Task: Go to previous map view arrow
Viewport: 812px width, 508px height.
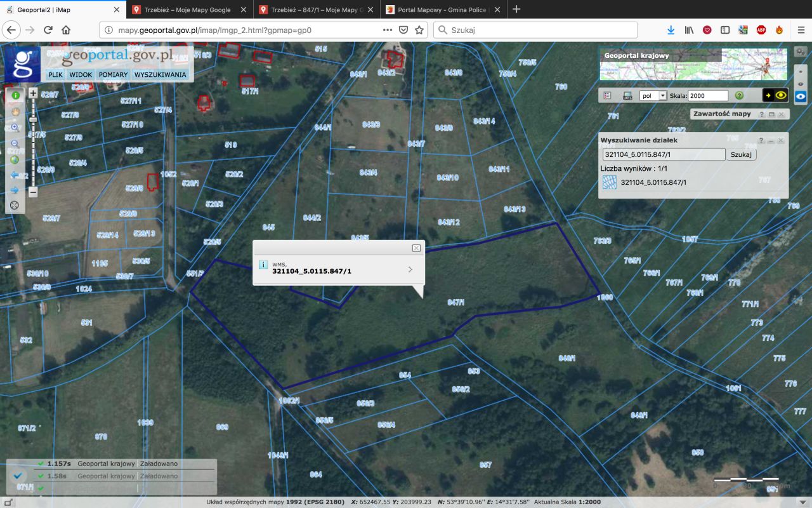Action: click(15, 175)
